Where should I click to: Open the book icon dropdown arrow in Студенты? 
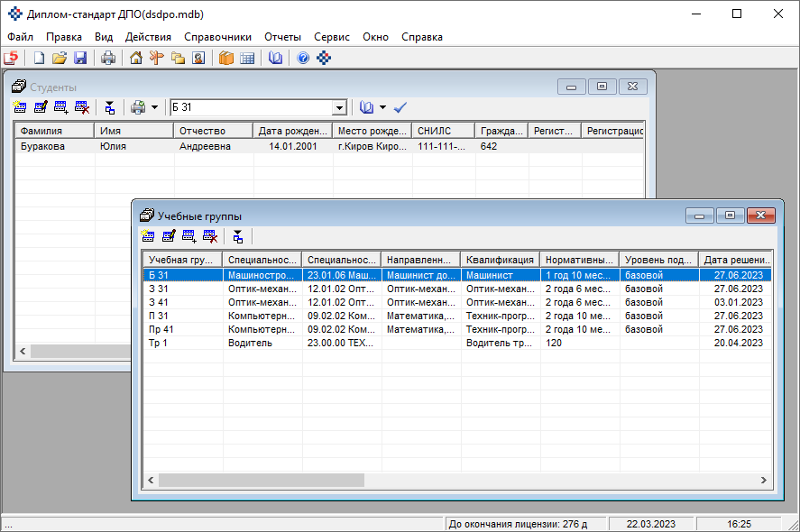tap(382, 107)
